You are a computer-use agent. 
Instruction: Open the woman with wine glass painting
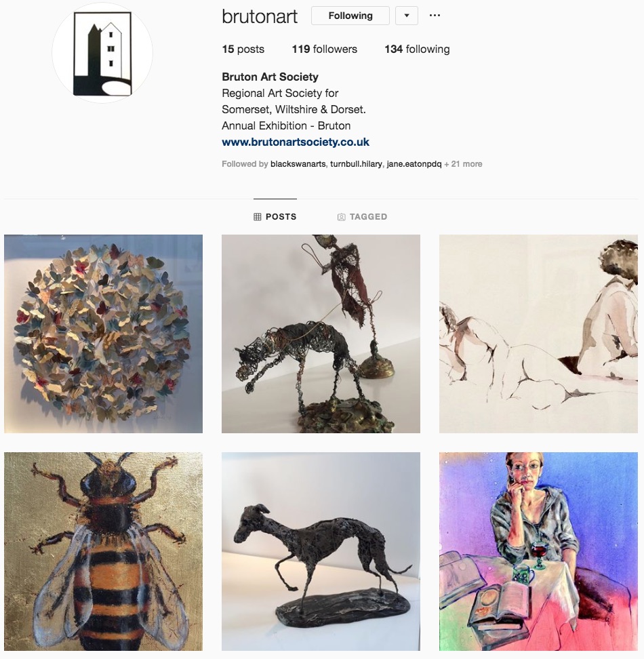pyautogui.click(x=538, y=551)
